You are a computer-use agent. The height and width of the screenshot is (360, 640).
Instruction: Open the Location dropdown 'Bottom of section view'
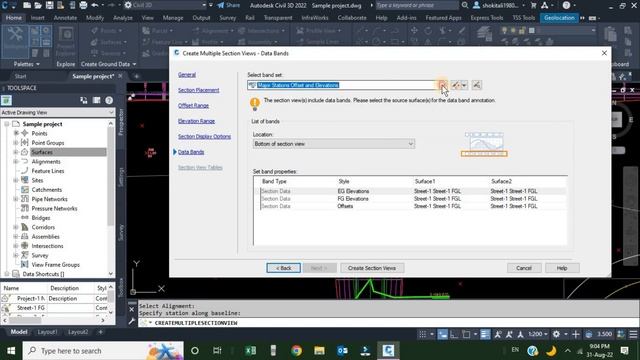[x=333, y=144]
